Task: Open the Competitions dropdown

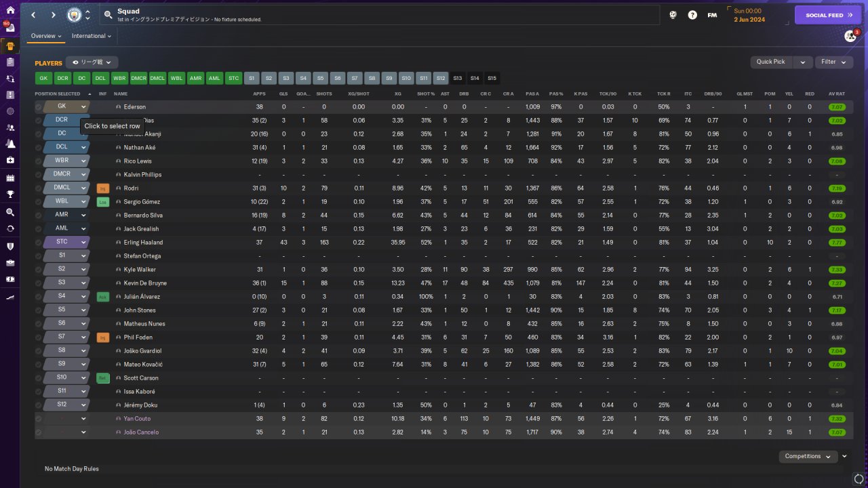Action: pyautogui.click(x=808, y=456)
